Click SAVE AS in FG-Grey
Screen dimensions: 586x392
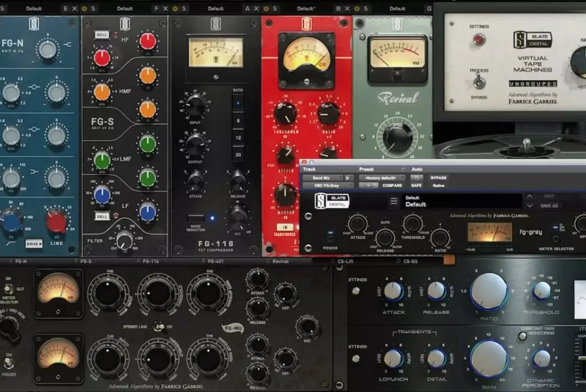tap(549, 205)
